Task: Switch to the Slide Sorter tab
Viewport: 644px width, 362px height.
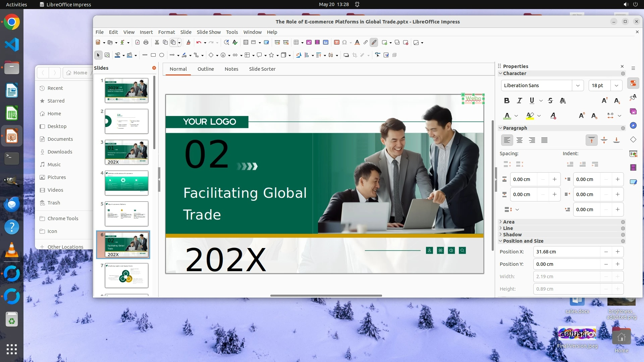Action: coord(262,69)
